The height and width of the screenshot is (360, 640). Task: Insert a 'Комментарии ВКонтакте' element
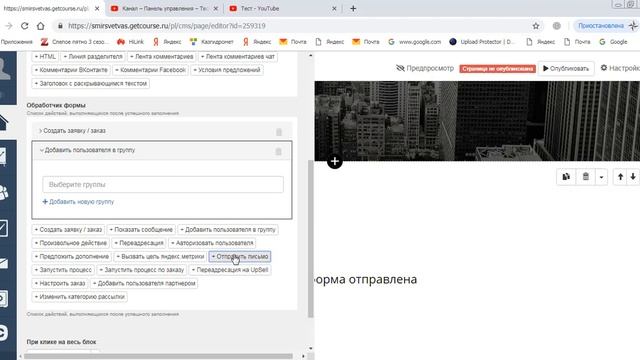(x=71, y=70)
